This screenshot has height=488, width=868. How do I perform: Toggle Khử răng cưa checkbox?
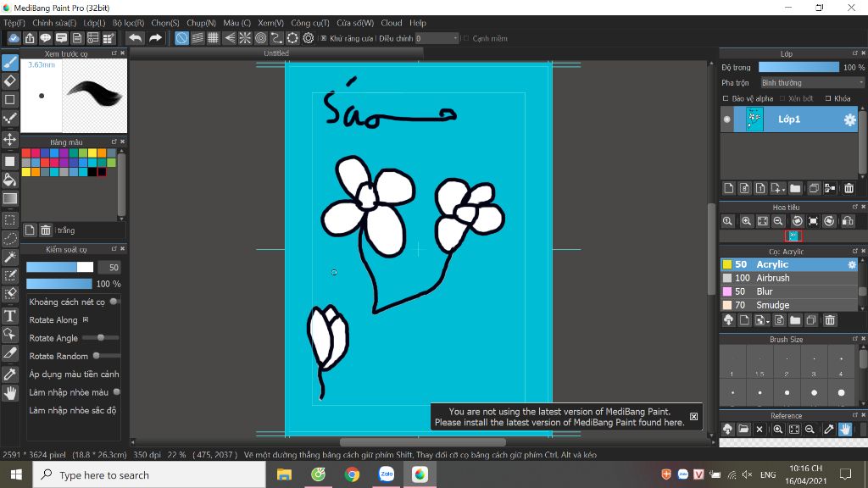click(324, 38)
